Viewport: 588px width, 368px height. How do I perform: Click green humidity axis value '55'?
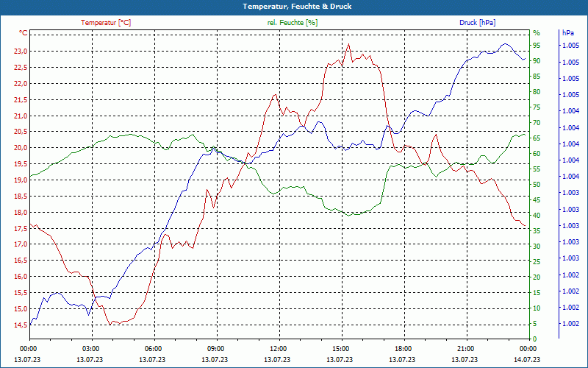coord(537,169)
